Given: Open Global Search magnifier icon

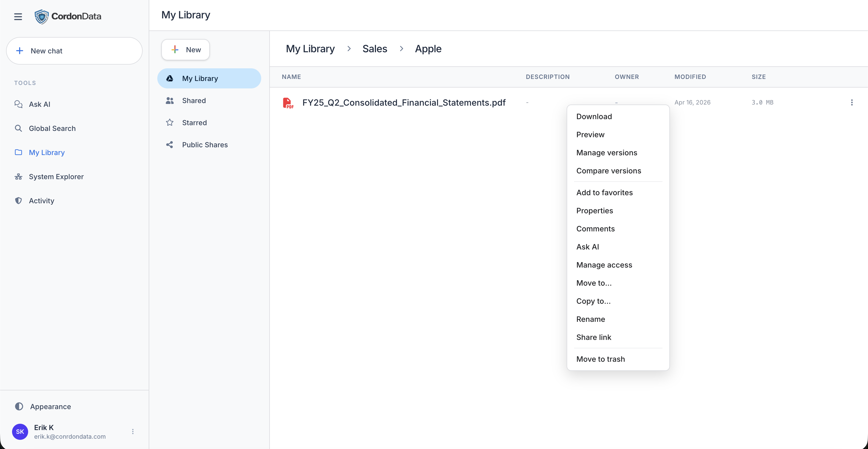Looking at the screenshot, I should 19,128.
